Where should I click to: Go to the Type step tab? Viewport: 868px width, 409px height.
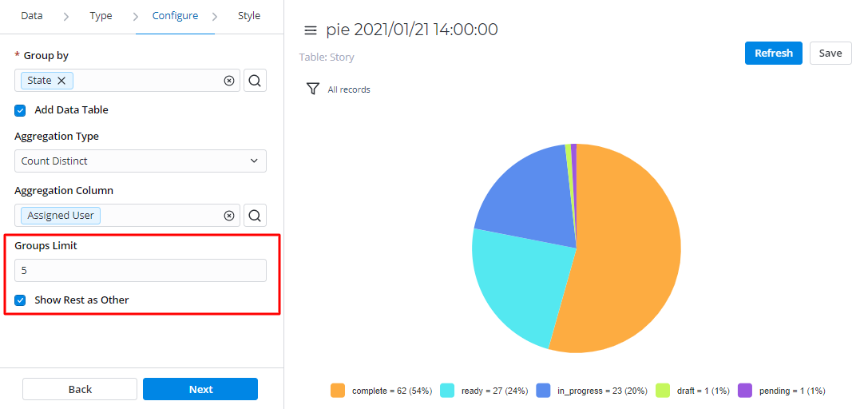[101, 16]
